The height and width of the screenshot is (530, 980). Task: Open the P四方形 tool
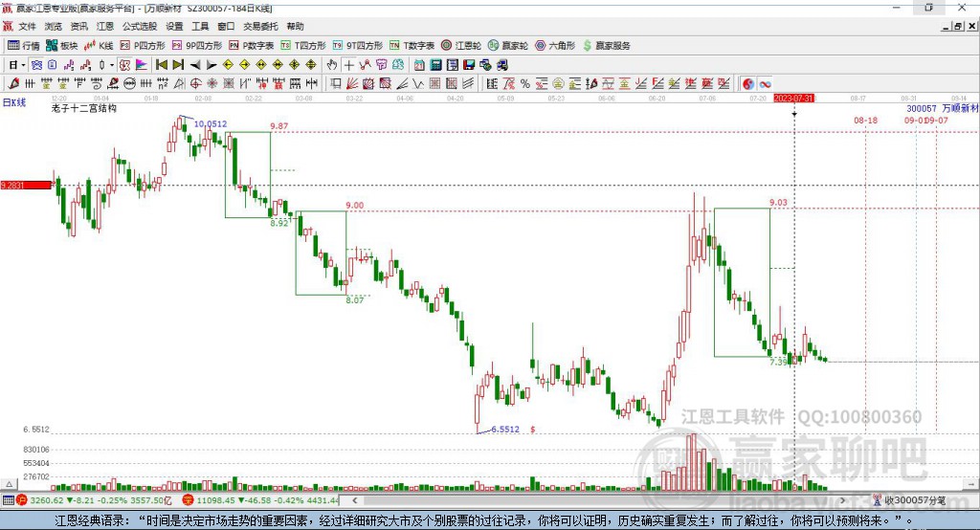pyautogui.click(x=143, y=46)
